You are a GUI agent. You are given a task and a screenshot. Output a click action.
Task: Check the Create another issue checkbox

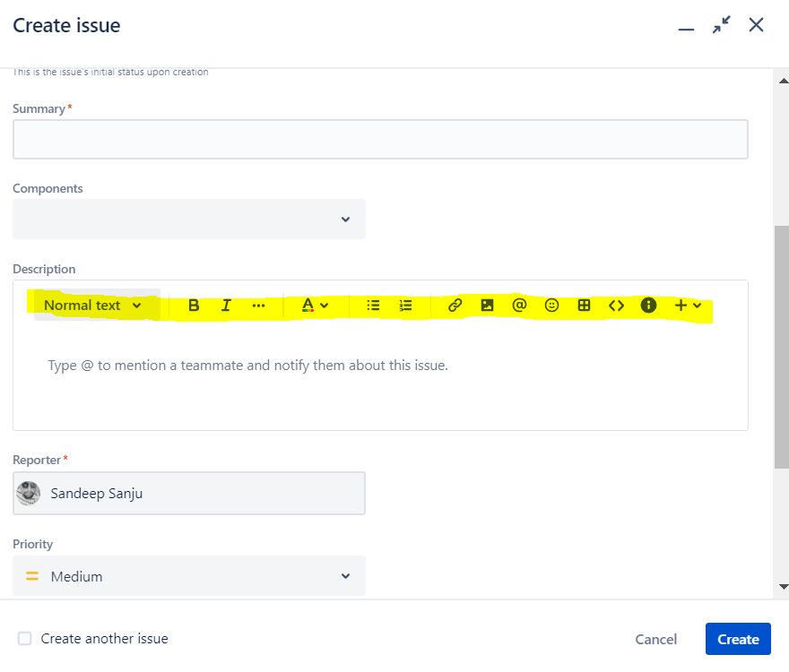point(25,638)
